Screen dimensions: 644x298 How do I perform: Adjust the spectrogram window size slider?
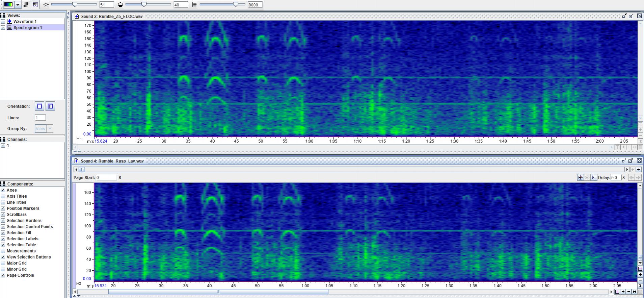(235, 4)
